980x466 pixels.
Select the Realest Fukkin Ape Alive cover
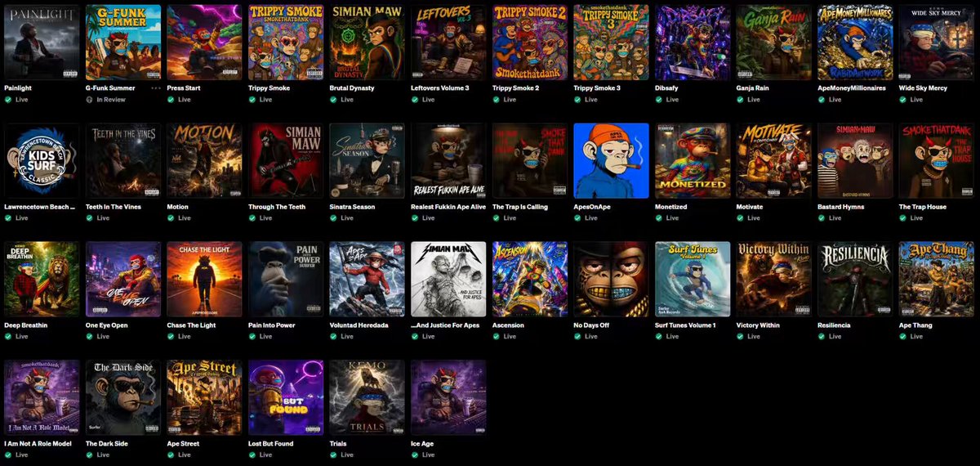(x=448, y=161)
